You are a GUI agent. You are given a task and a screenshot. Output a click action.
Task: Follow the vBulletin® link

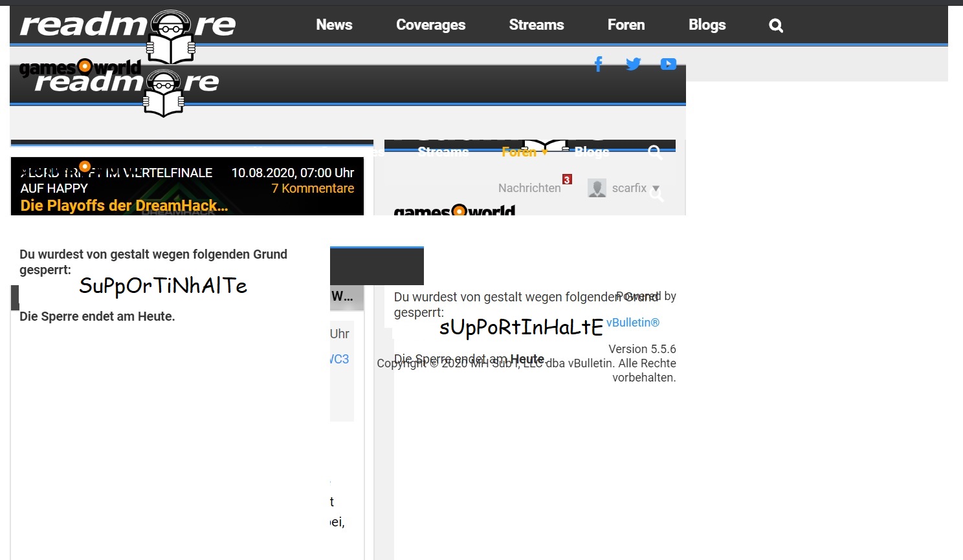click(x=632, y=323)
